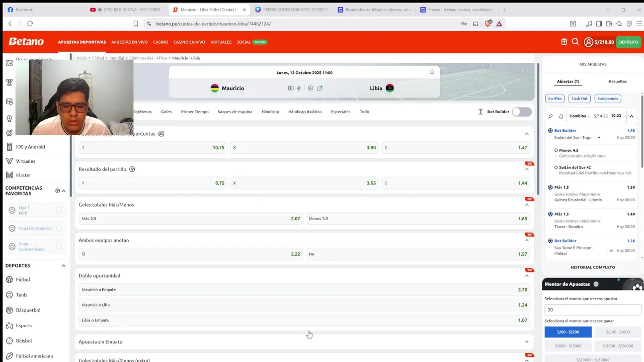The height and width of the screenshot is (362, 644).
Task: Click the browser address bar URL
Action: coord(213,24)
